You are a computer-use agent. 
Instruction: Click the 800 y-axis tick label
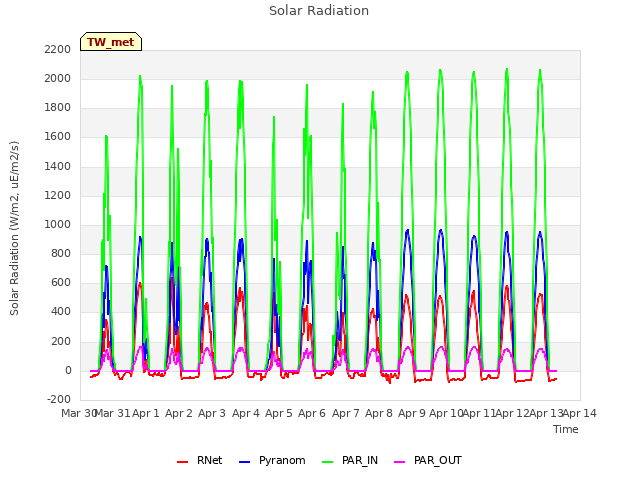point(61,253)
